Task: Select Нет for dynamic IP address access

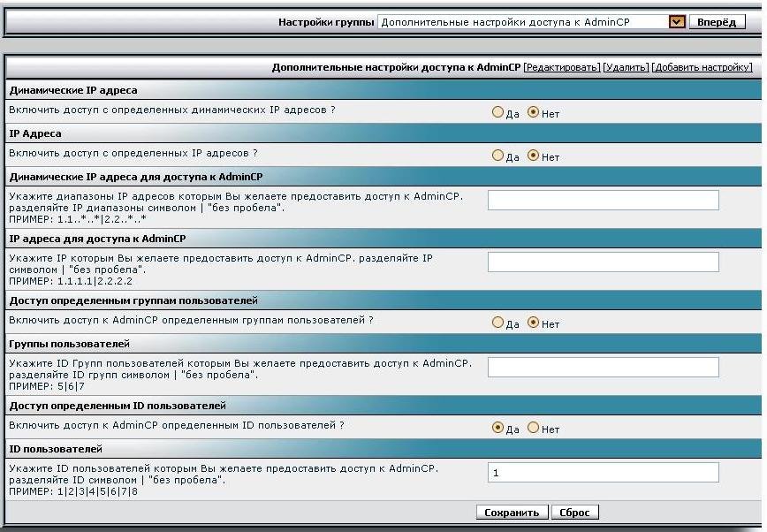Action: pos(533,113)
